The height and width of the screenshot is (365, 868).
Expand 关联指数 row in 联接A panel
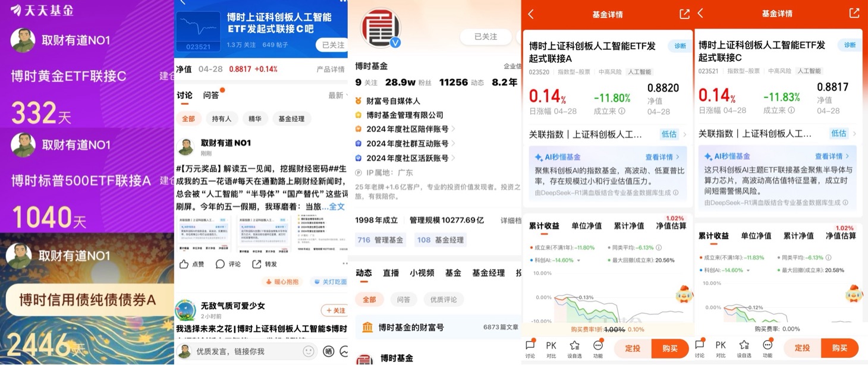608,134
